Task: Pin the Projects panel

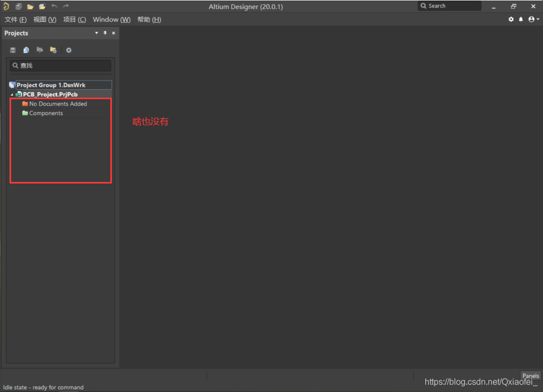Action: (x=106, y=33)
